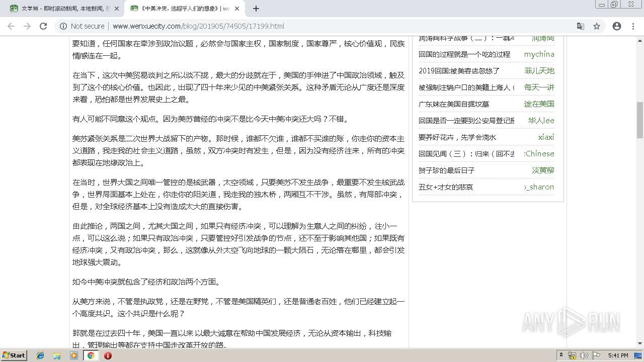Reload the current page
The width and height of the screenshot is (644, 362).
(x=43, y=26)
